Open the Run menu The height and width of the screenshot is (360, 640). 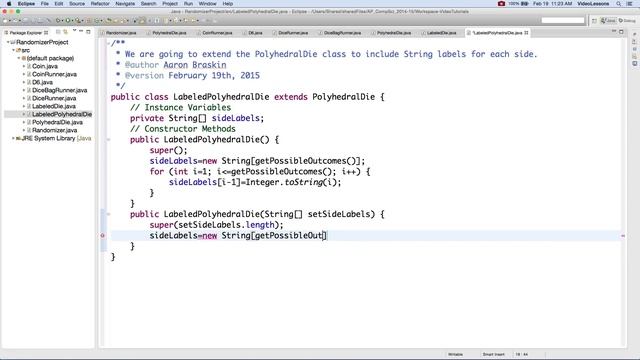(x=188, y=4)
